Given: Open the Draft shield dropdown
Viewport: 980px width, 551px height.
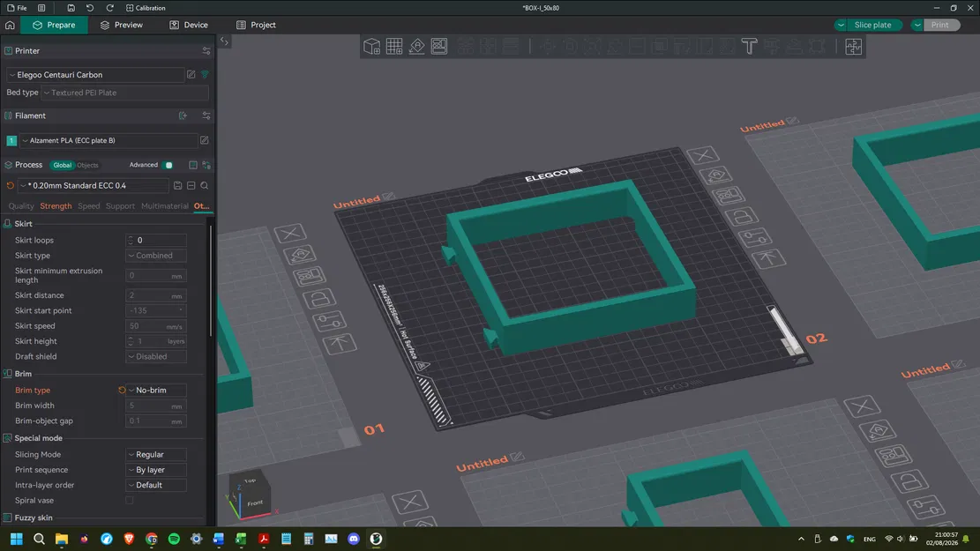Looking at the screenshot, I should point(156,356).
